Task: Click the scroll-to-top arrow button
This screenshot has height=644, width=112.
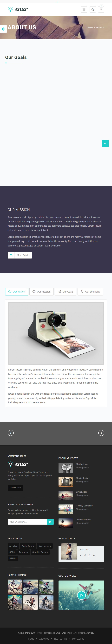Action: [105, 143]
